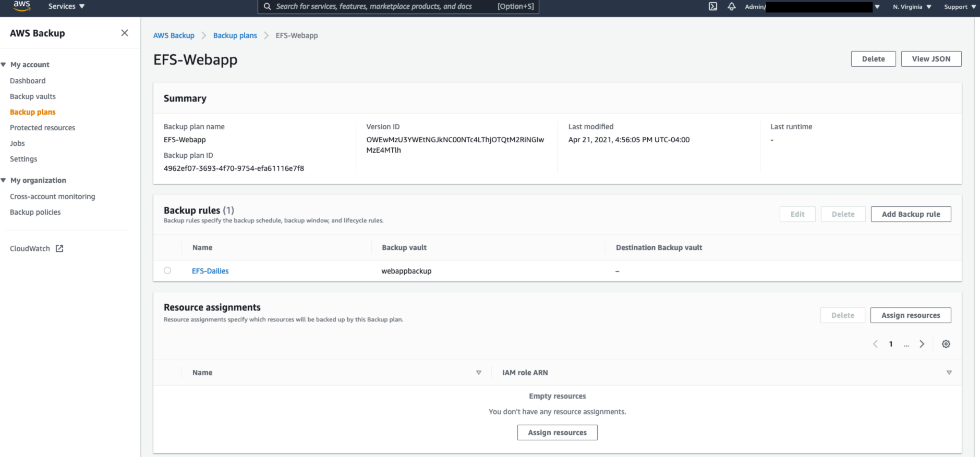Open the CloudShell terminal icon
Screen dimensions: 980x457
712,7
